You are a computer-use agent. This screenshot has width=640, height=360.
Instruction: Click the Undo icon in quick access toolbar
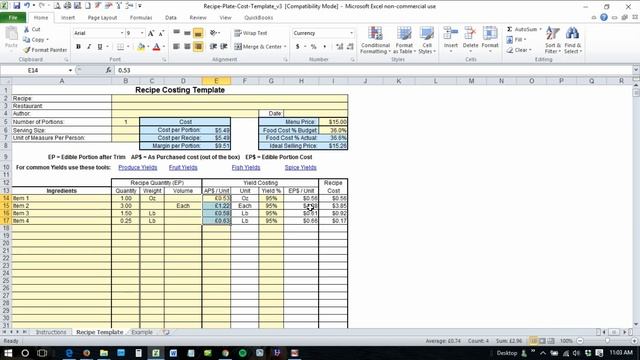(x=27, y=6)
